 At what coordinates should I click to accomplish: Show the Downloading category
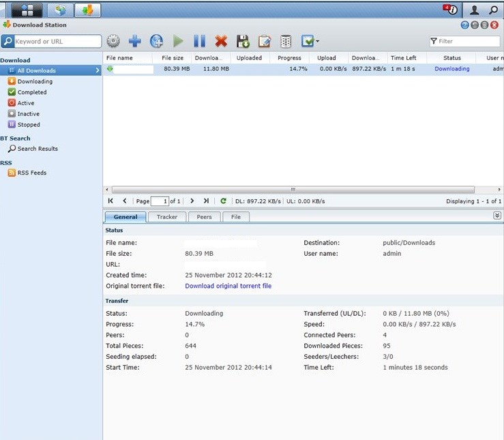(x=35, y=81)
